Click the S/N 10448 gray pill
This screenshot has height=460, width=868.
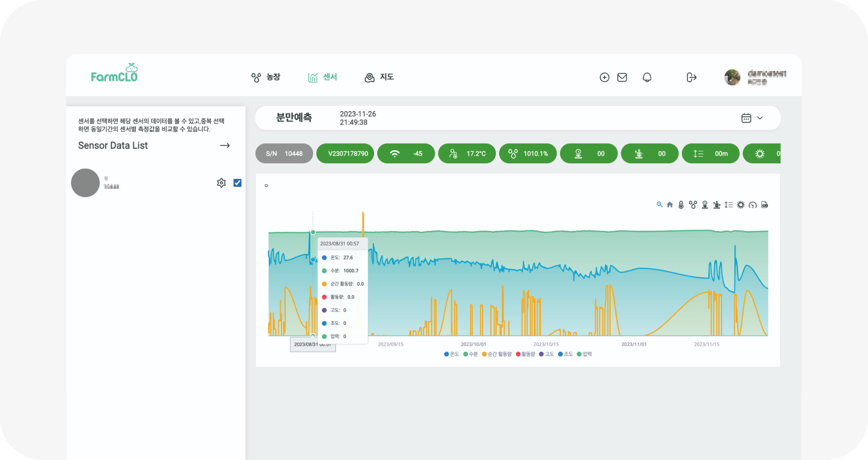pyautogui.click(x=284, y=153)
